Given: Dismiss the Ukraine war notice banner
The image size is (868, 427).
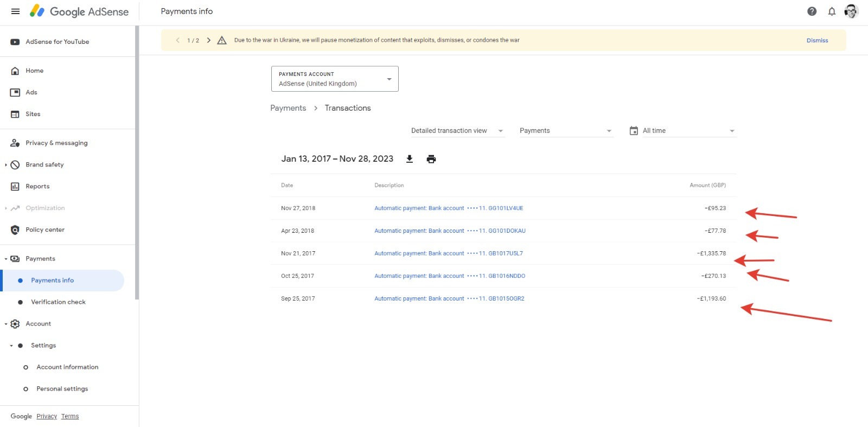Looking at the screenshot, I should 817,40.
